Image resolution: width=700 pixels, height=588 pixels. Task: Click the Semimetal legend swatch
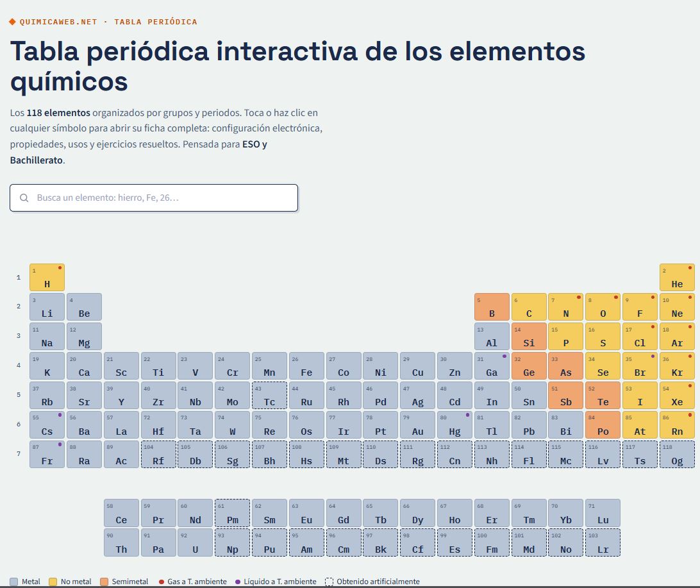(x=104, y=582)
